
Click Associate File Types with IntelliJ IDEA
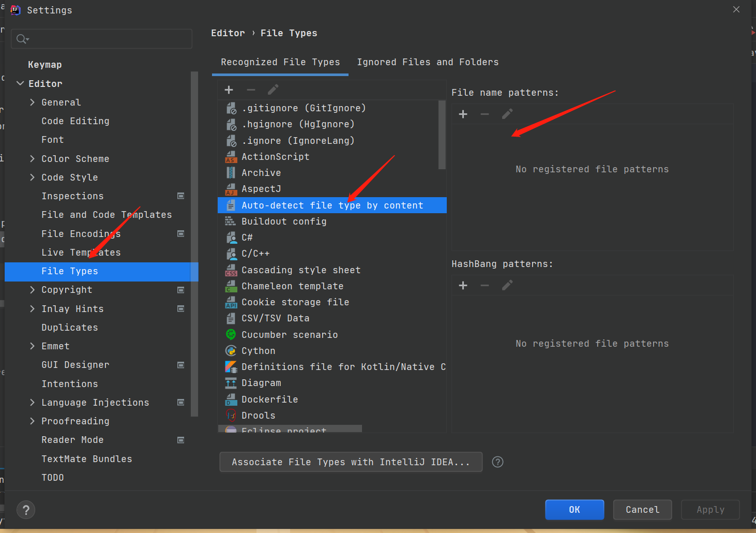point(351,462)
